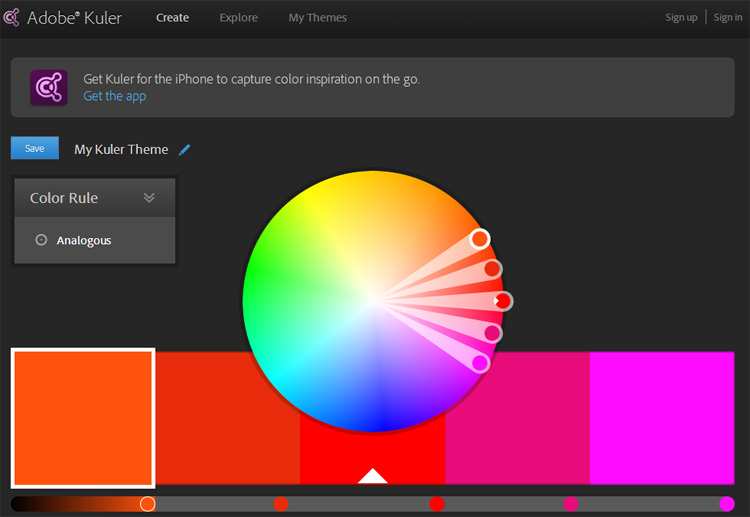Click the pink handle on color wheel
Viewport: 750px width, 517px height.
[493, 333]
